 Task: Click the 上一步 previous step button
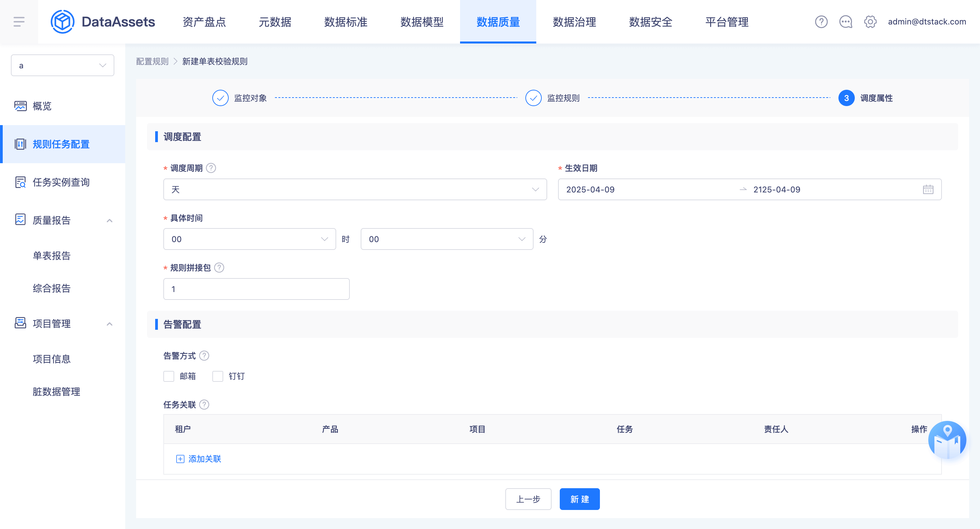click(528, 499)
